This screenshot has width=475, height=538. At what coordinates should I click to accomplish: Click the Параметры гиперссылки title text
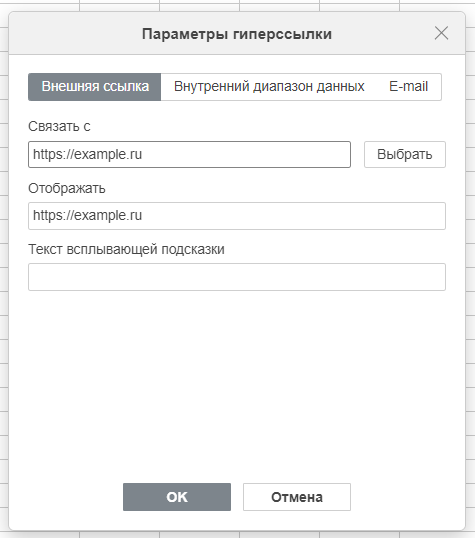tap(237, 34)
